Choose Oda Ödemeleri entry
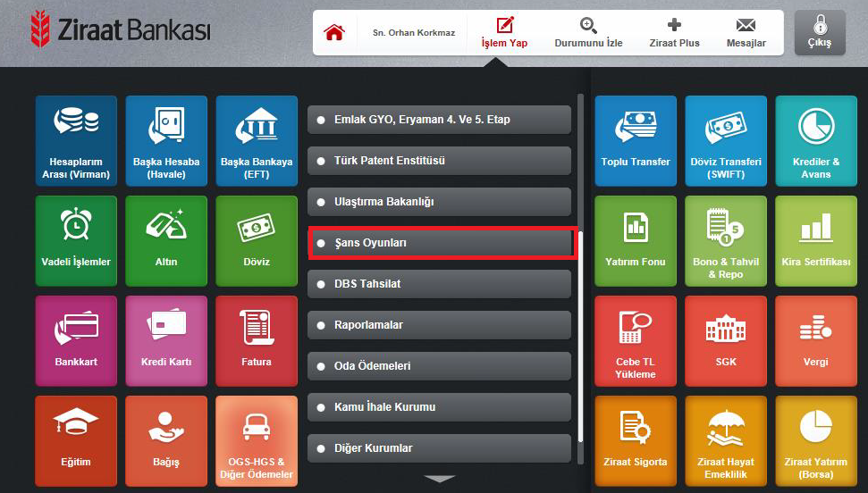The height and width of the screenshot is (493, 868). point(439,366)
